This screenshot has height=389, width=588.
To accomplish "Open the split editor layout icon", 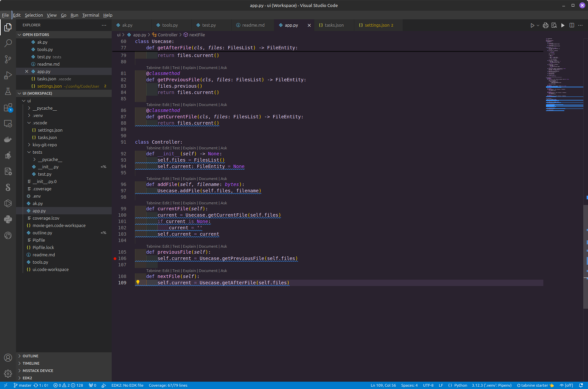I will pyautogui.click(x=572, y=25).
